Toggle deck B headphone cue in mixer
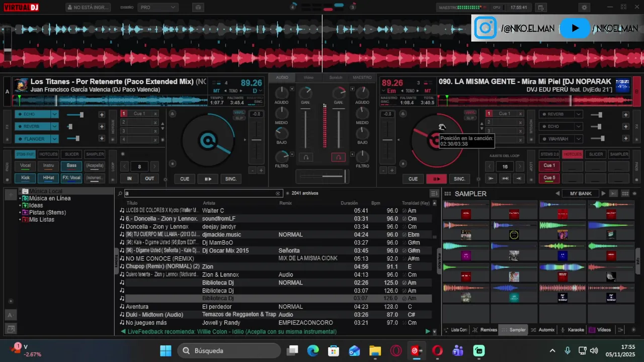This screenshot has width=644, height=362. [338, 157]
